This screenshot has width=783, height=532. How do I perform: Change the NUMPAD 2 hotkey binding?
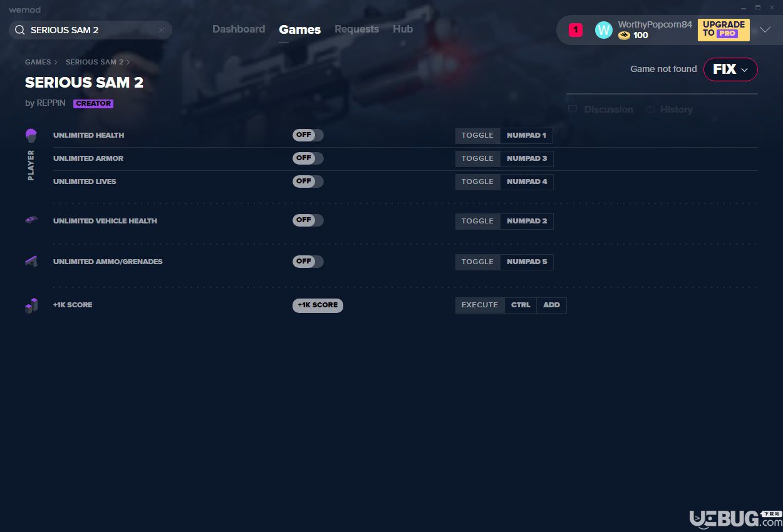coord(527,221)
